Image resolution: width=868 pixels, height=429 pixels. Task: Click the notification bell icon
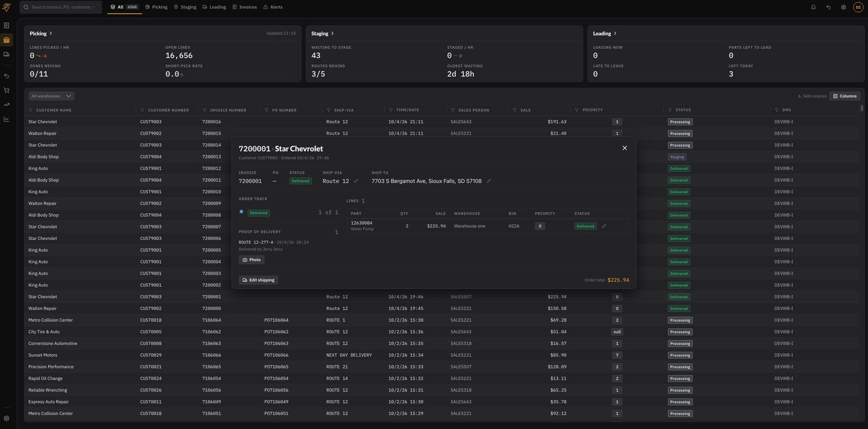(813, 7)
